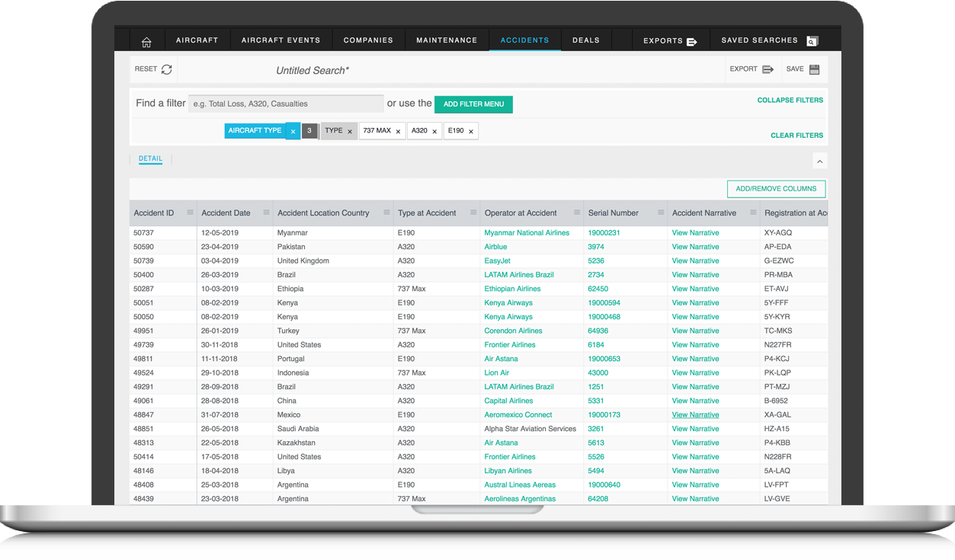Image resolution: width=955 pixels, height=560 pixels.
Task: Remove the A320 filter value
Action: (434, 132)
